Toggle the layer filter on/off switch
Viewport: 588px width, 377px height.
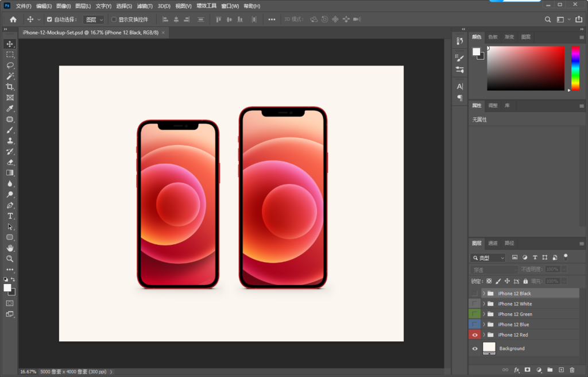tap(566, 257)
